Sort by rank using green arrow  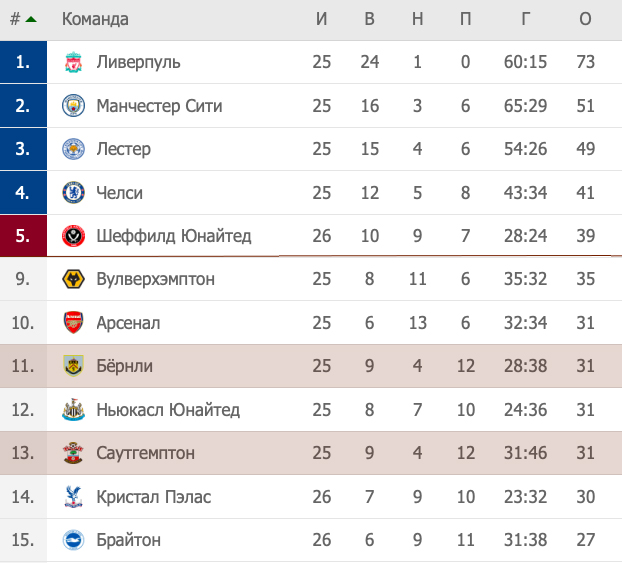coord(31,19)
